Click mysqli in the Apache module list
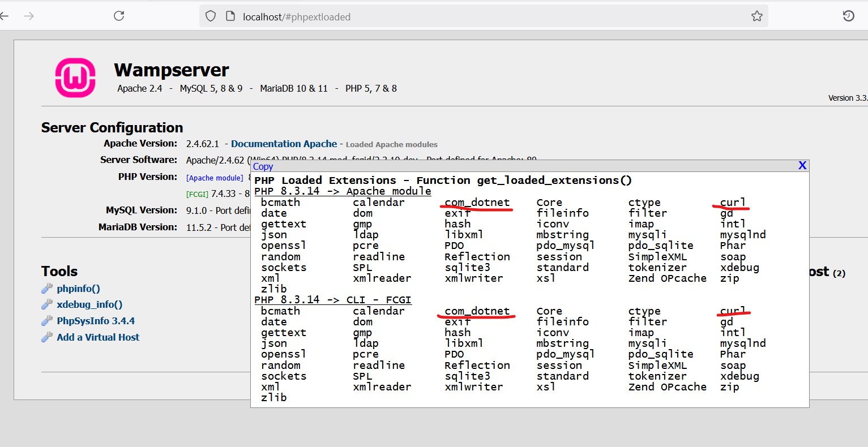 coord(648,235)
